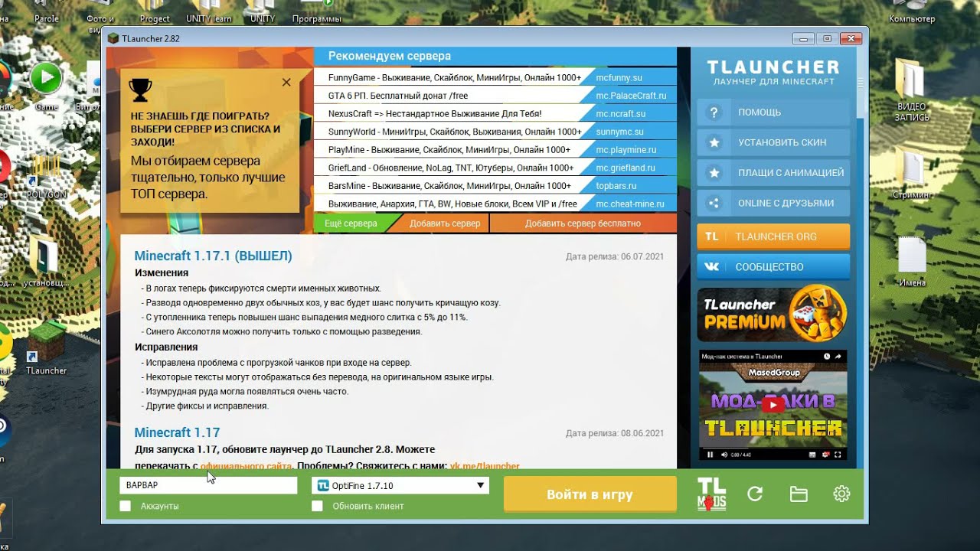Click the TL icon beside TLAUNCHER.ORG

coord(712,236)
